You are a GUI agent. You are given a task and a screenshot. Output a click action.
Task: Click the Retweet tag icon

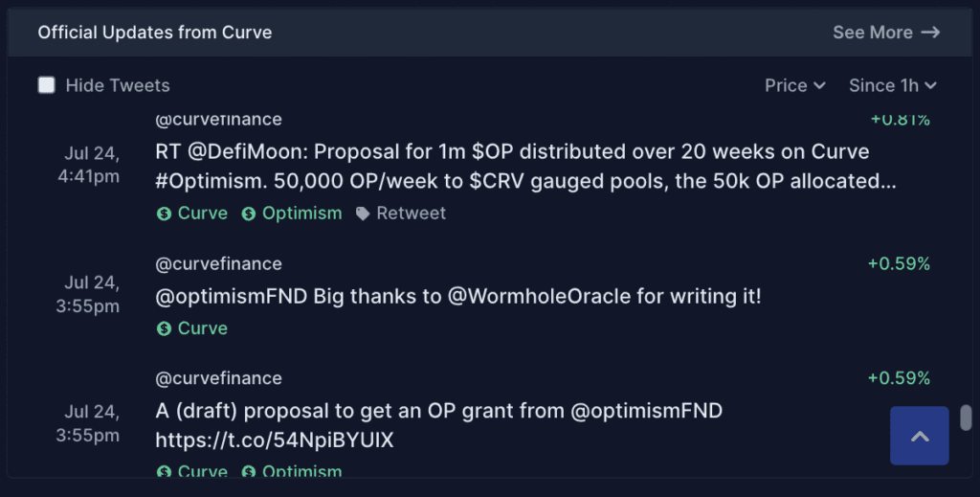pos(363,214)
